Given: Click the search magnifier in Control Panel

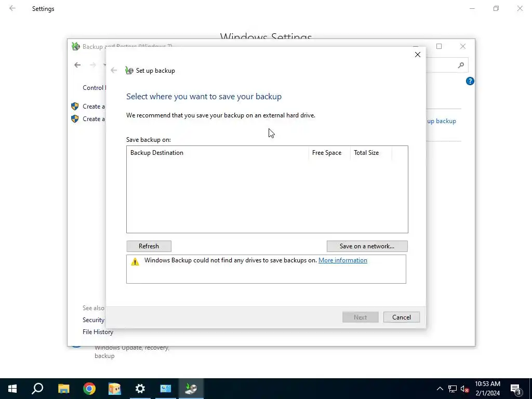Looking at the screenshot, I should (x=461, y=65).
